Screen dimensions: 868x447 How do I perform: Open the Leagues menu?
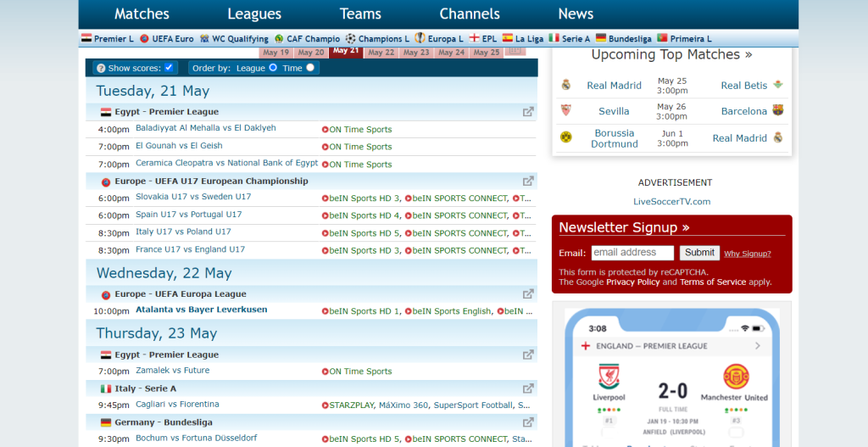pos(254,14)
